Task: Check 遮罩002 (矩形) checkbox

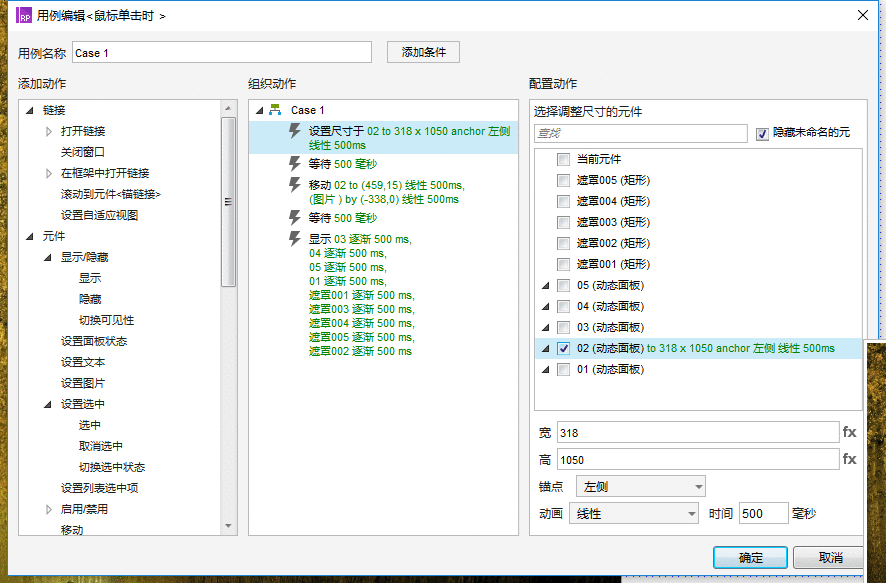Action: coord(563,243)
